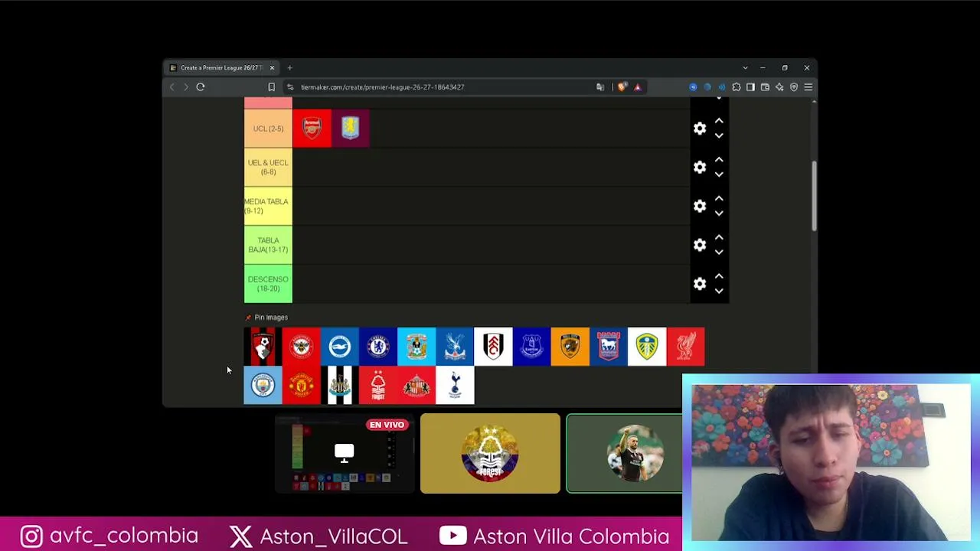
Task: Pick the Brentford bee crest tile
Action: pyautogui.click(x=302, y=347)
